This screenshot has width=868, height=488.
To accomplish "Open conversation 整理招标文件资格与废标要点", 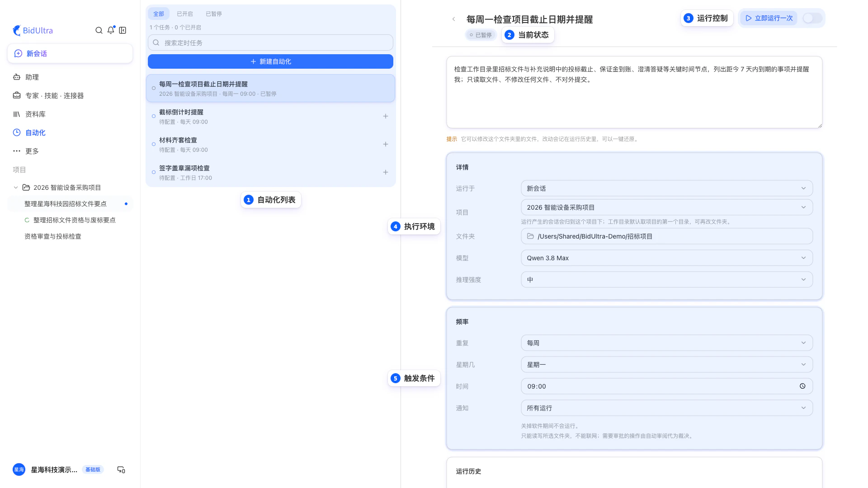I will pos(70,220).
